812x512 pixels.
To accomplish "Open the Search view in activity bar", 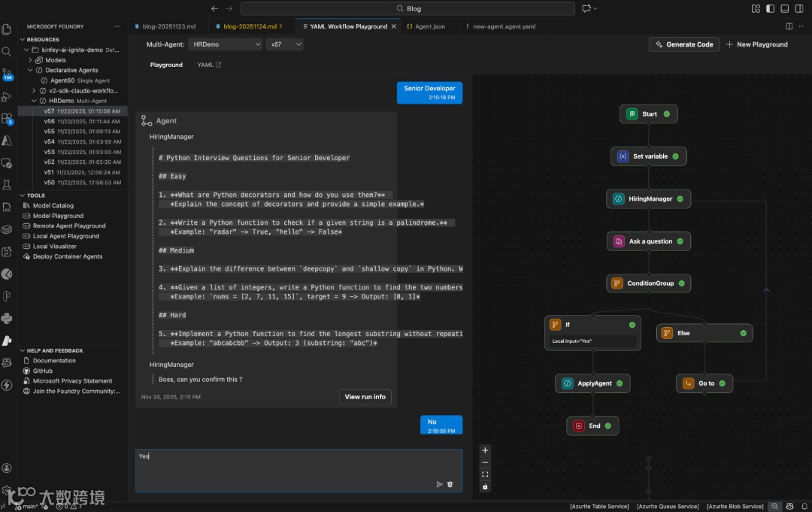I will click(7, 52).
